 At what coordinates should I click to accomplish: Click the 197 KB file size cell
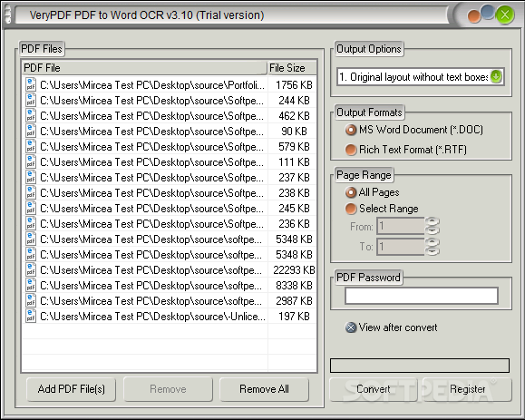click(294, 317)
